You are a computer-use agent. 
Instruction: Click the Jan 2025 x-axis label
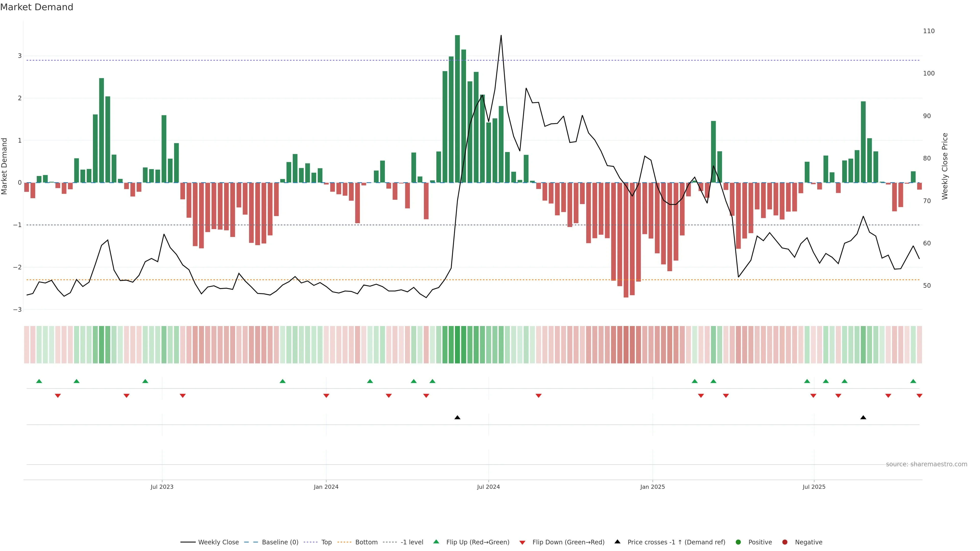coord(653,487)
